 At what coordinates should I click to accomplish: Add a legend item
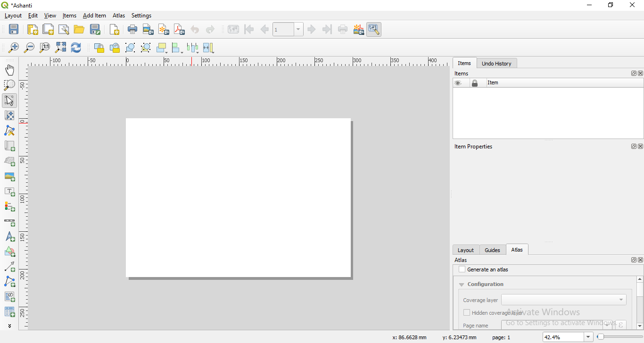click(9, 206)
